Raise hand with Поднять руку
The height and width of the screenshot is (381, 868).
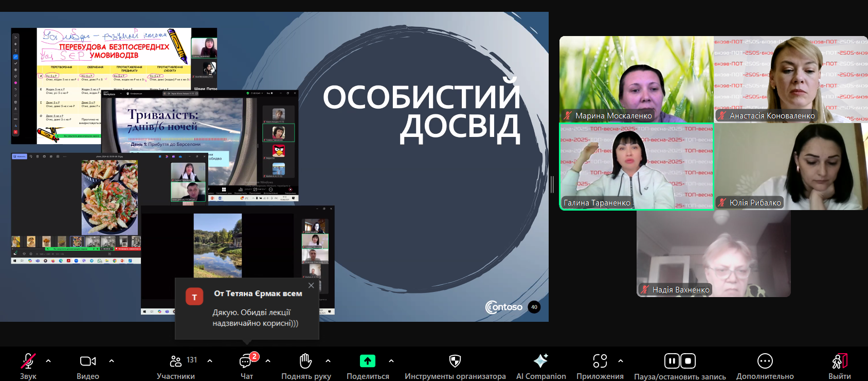pos(305,361)
